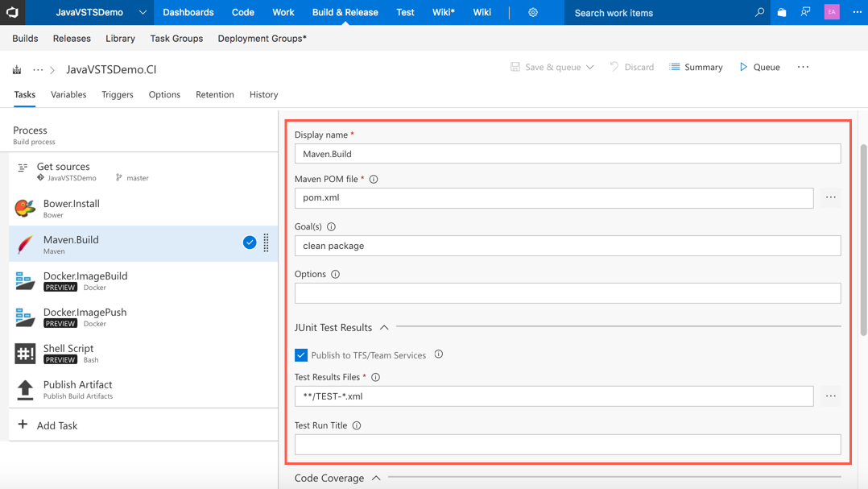Open the build Summary

point(696,67)
